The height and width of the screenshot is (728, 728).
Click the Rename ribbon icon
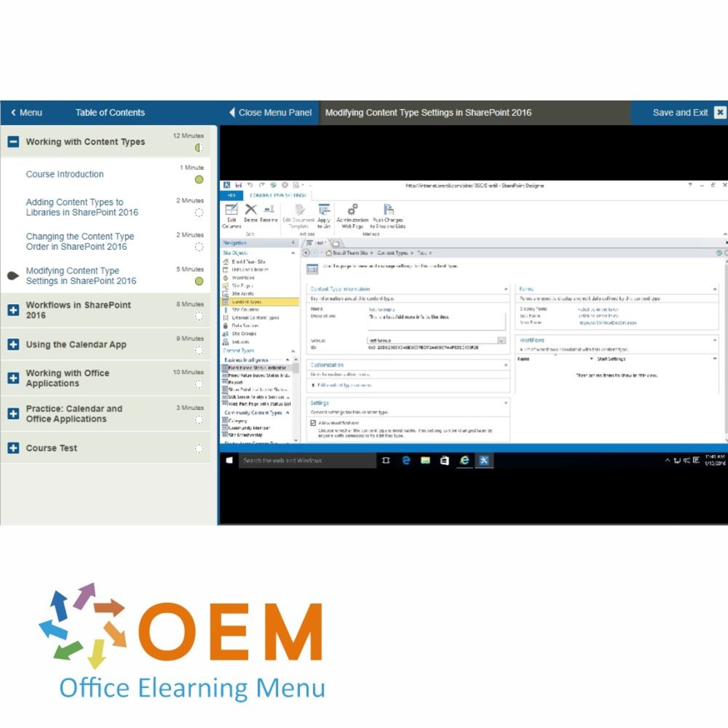(x=269, y=209)
